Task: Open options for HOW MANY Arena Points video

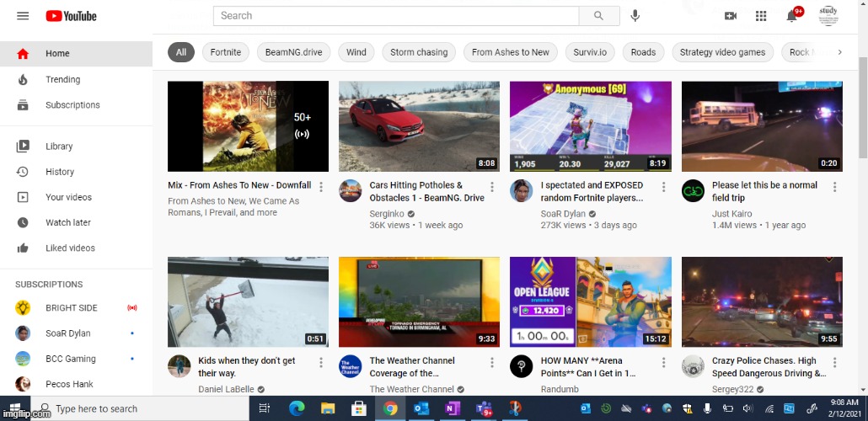Action: click(664, 362)
